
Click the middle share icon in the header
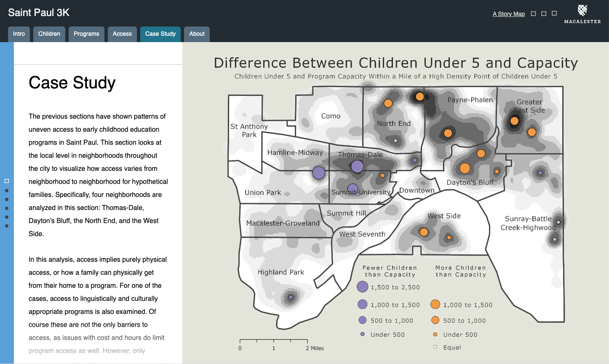(x=544, y=13)
